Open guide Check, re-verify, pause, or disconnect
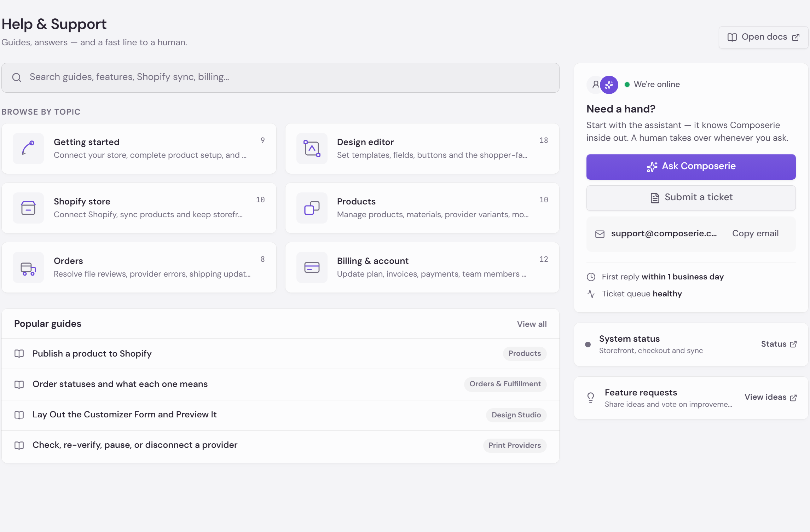Screen dimensions: 810x532 coord(135,445)
